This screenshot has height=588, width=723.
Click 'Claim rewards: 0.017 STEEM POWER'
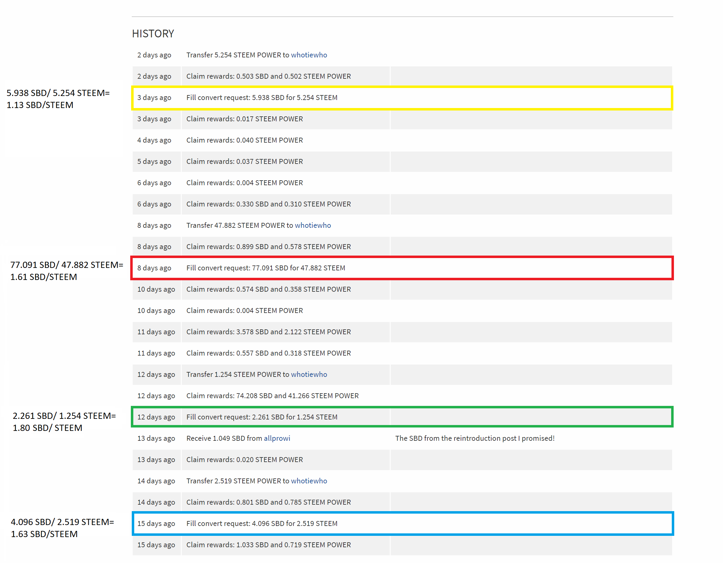coord(244,119)
